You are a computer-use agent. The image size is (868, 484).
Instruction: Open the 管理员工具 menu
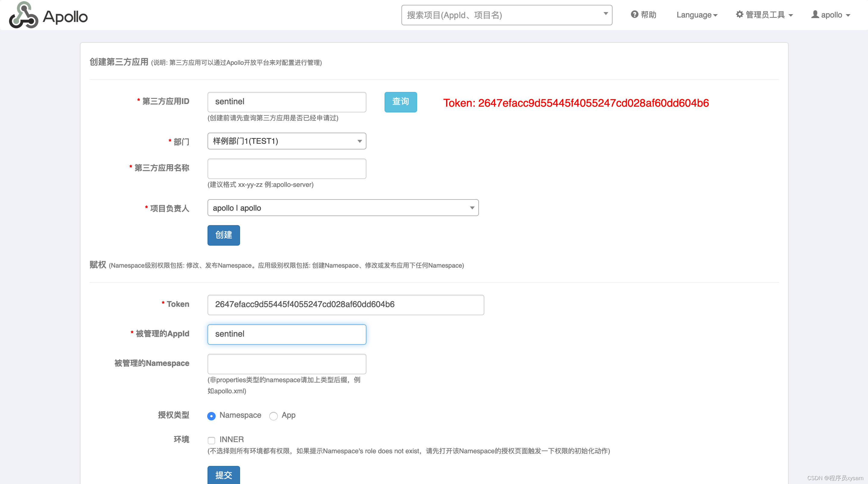point(763,14)
